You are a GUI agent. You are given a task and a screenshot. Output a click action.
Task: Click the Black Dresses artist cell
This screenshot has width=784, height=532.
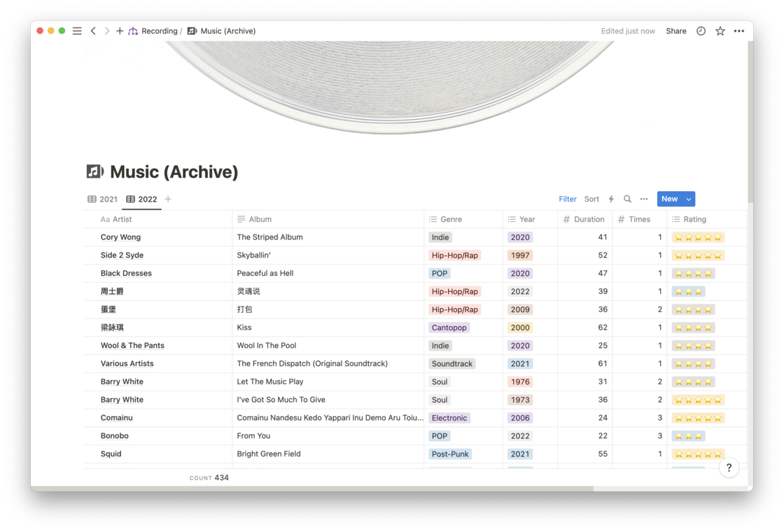[158, 273]
